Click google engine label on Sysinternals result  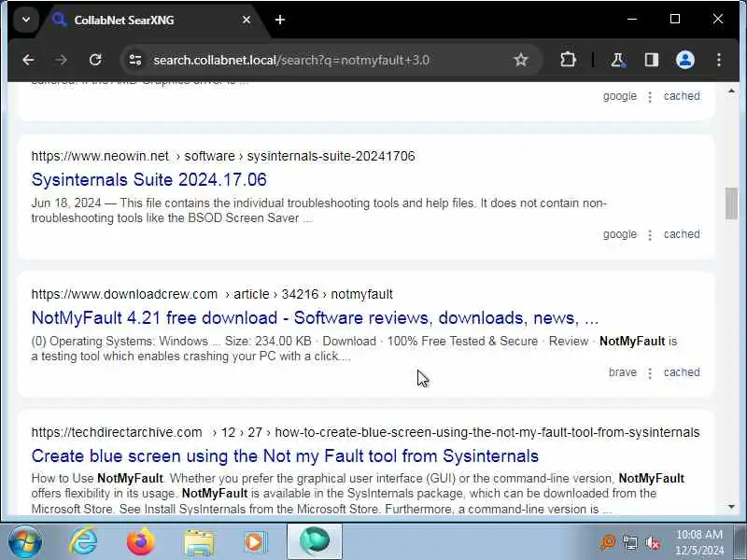tap(620, 234)
